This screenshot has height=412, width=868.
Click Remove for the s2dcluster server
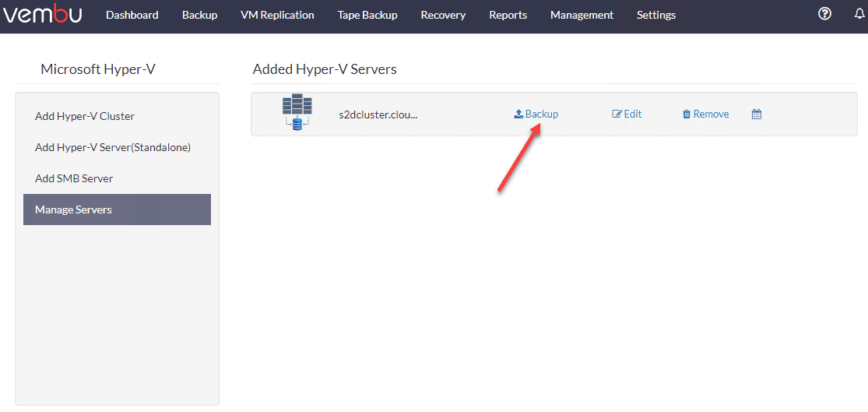pyautogui.click(x=705, y=114)
